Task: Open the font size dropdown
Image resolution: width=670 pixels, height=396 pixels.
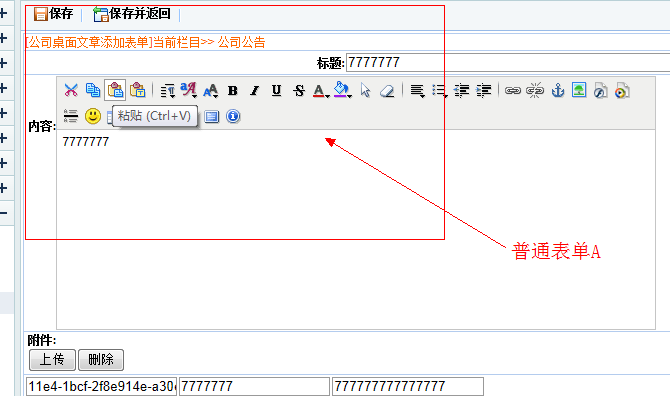Action: [210, 91]
